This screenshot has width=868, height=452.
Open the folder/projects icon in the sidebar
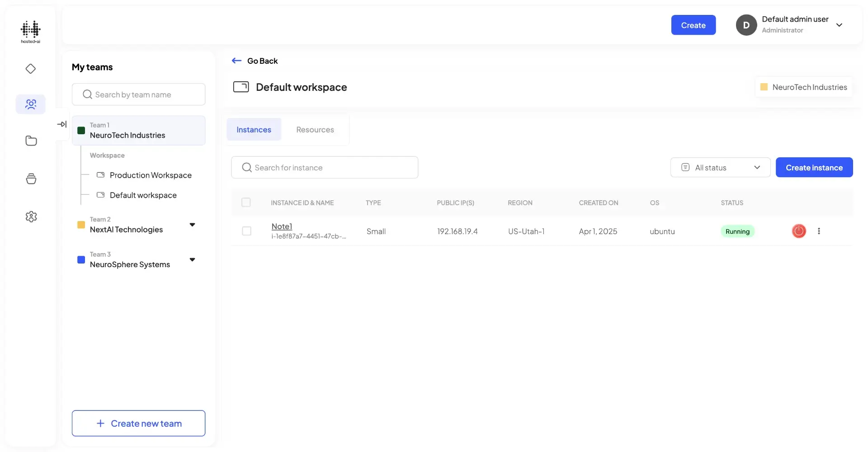(x=30, y=141)
